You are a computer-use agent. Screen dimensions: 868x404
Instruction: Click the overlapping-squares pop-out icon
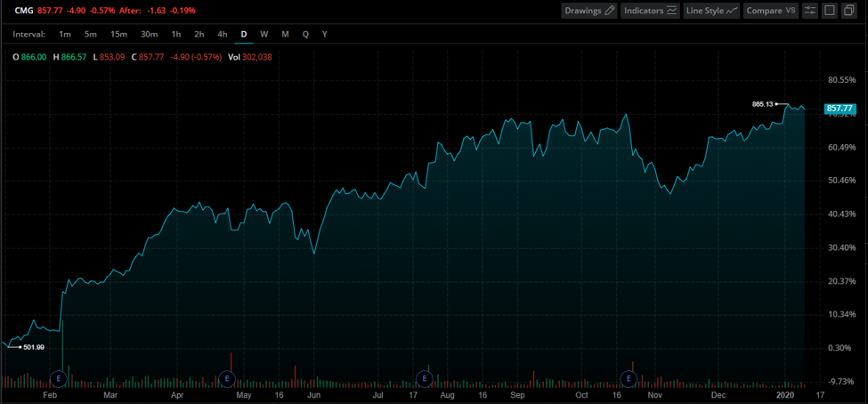[x=848, y=11]
